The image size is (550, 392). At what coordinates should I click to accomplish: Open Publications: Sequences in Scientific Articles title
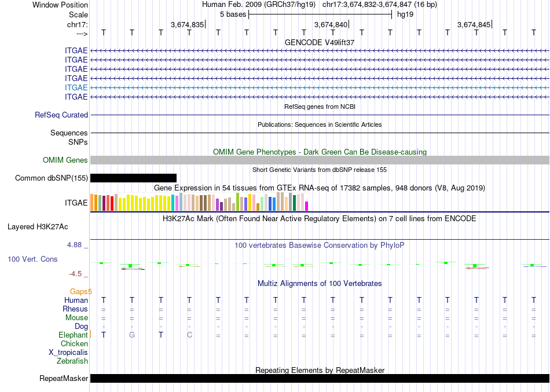click(320, 124)
